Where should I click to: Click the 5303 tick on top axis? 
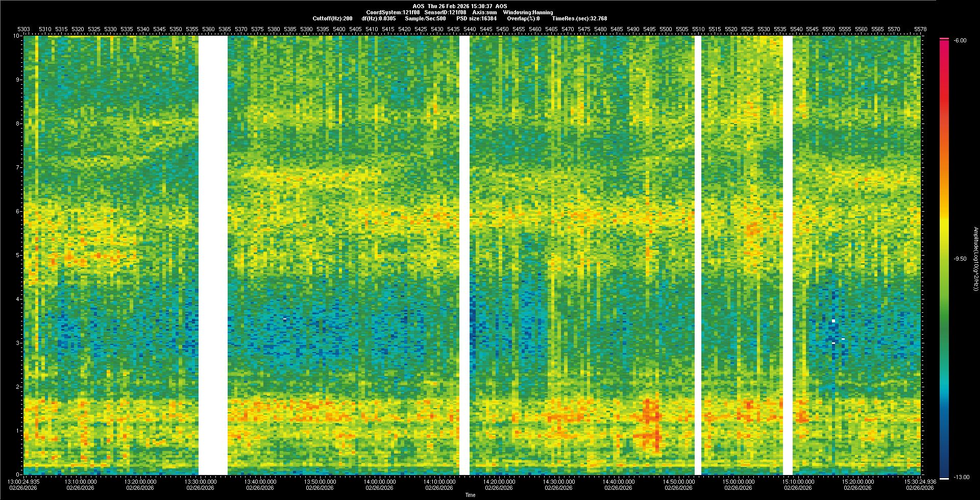pyautogui.click(x=24, y=29)
